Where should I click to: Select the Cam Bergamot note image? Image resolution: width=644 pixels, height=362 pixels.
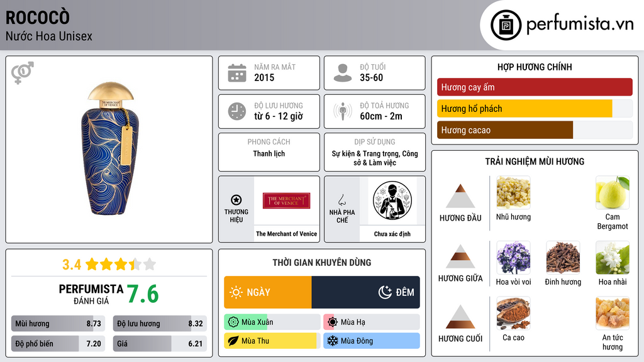(613, 192)
